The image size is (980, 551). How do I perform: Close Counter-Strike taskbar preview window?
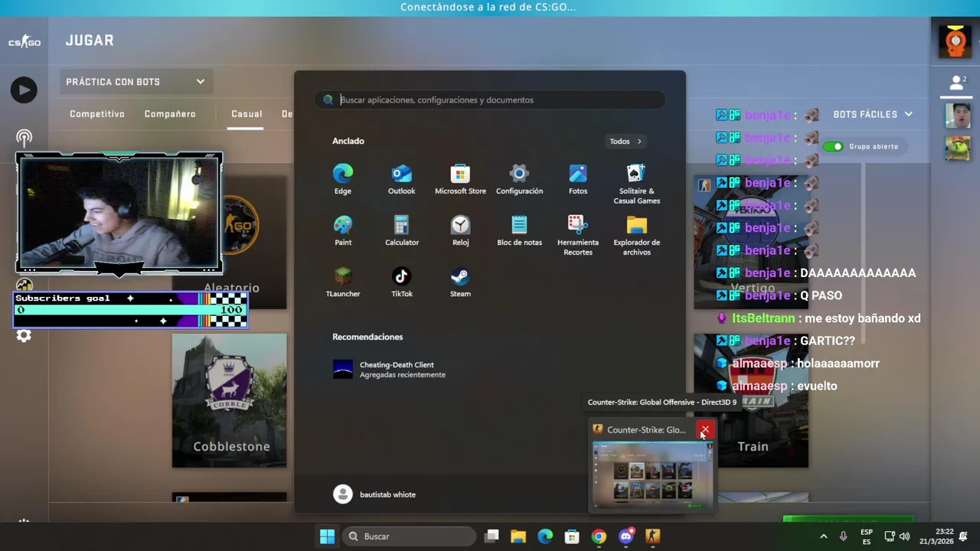pyautogui.click(x=705, y=430)
